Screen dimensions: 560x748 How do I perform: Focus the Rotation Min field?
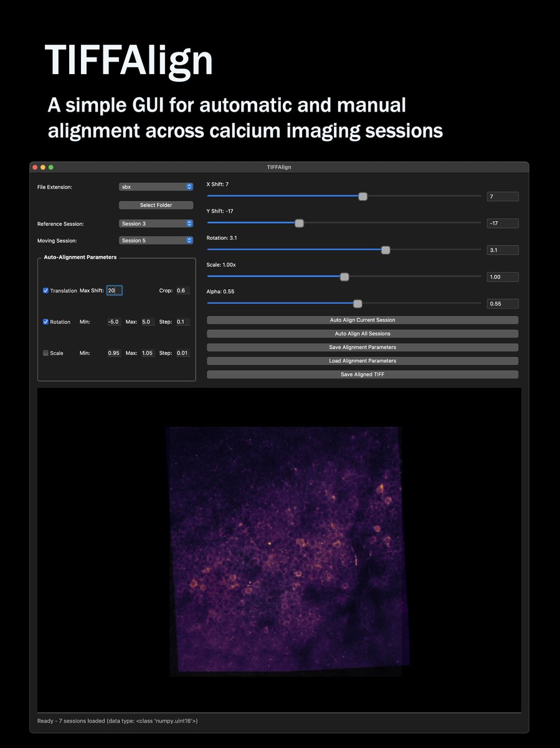click(114, 322)
